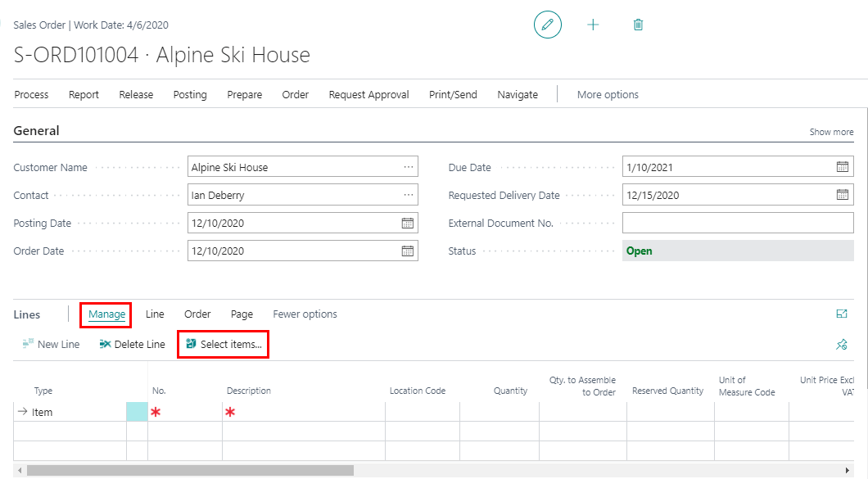
Task: Open the Release menu
Action: coord(136,95)
